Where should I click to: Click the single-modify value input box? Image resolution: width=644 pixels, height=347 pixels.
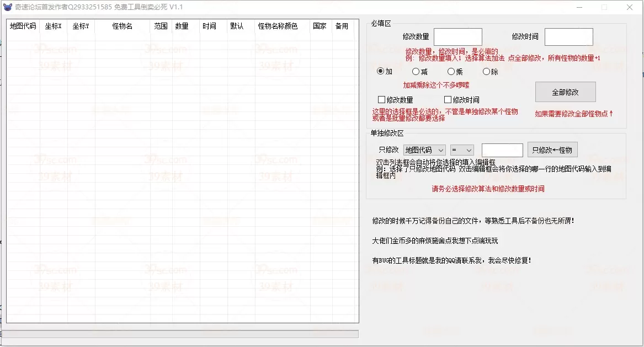(x=502, y=150)
